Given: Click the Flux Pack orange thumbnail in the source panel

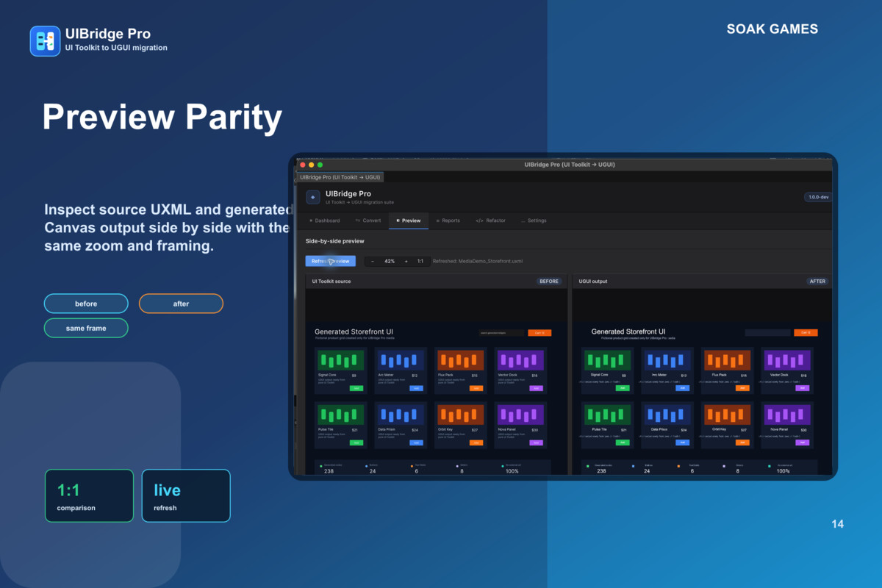Looking at the screenshot, I should [x=460, y=360].
